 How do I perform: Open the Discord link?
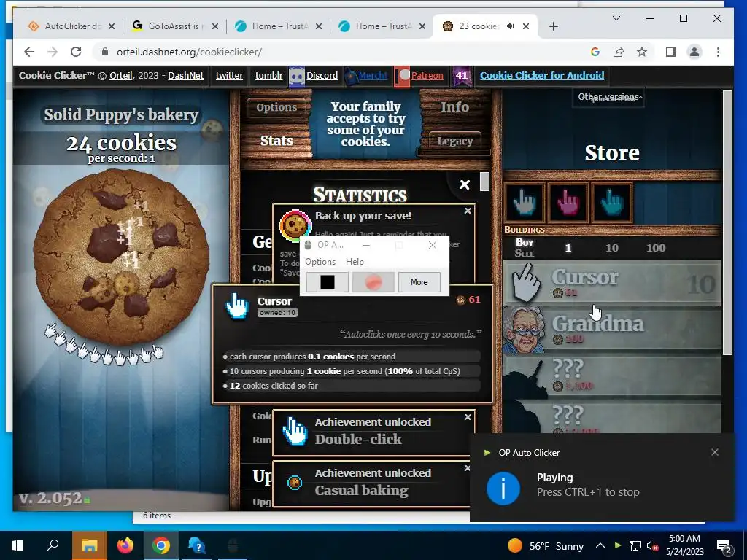(322, 75)
